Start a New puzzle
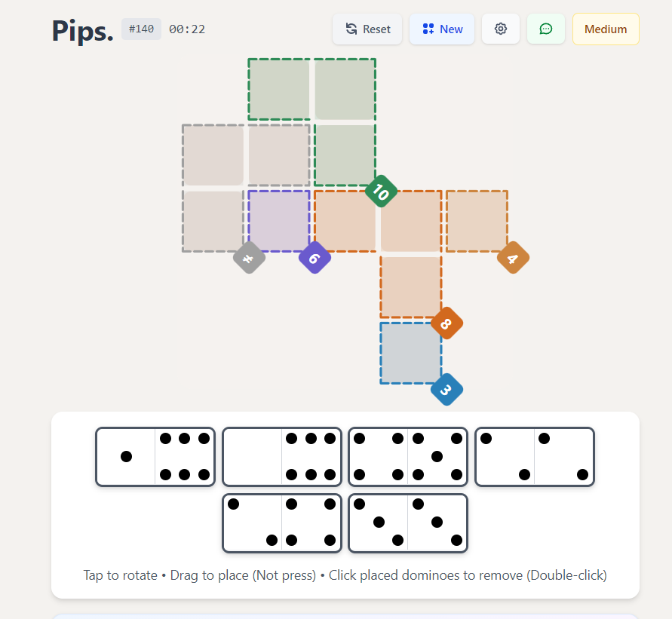Screen dimensions: 672x619 point(442,29)
